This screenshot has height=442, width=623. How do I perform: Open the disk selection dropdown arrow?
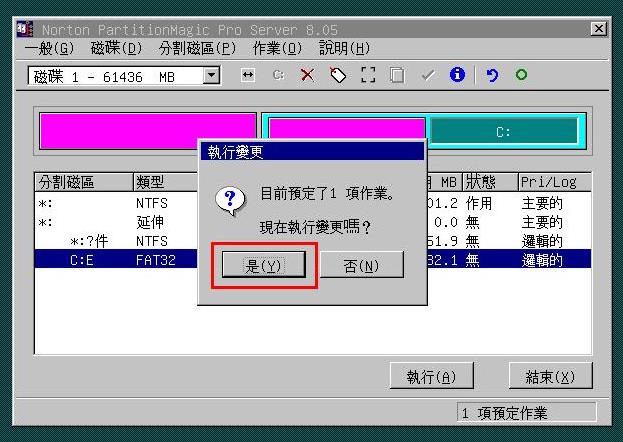[x=211, y=75]
